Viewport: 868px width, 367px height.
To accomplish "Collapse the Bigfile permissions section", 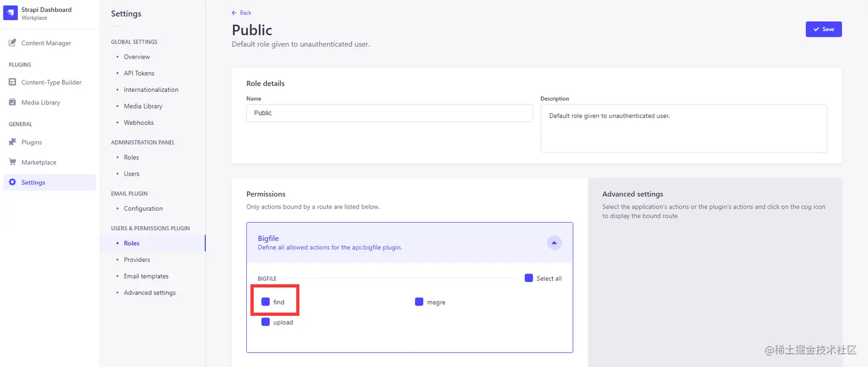I will pyautogui.click(x=554, y=243).
